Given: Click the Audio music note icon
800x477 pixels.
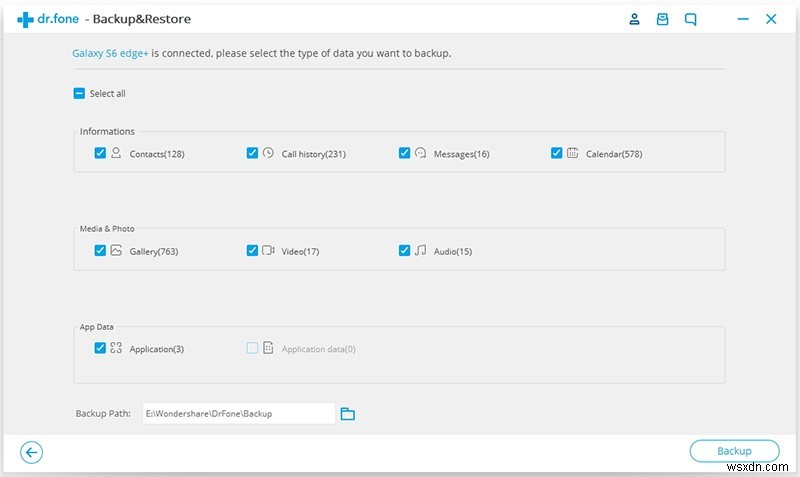Looking at the screenshot, I should pyautogui.click(x=420, y=250).
